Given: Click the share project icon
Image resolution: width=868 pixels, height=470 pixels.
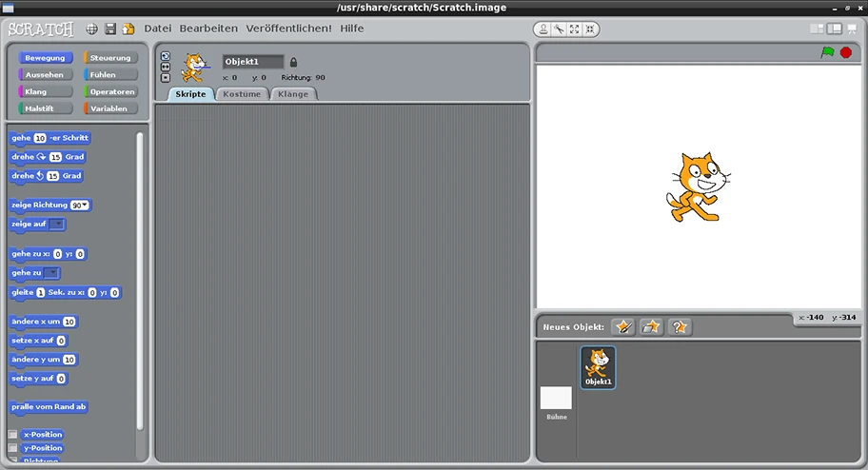Looking at the screenshot, I should pyautogui.click(x=128, y=29).
